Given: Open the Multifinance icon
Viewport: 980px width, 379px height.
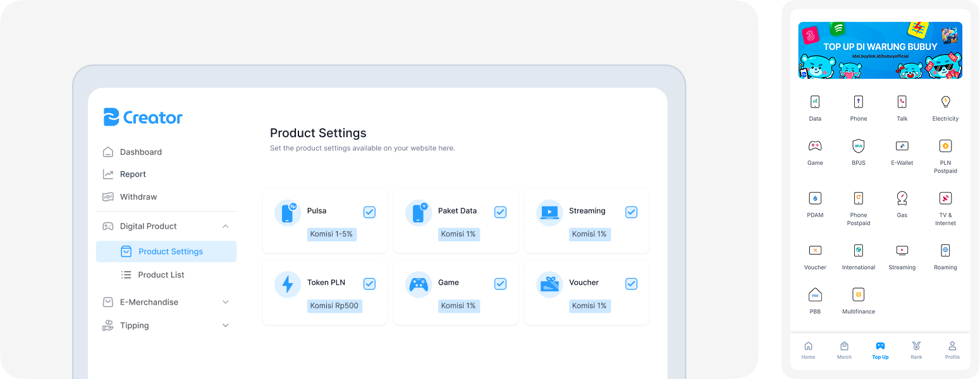Looking at the screenshot, I should [858, 295].
